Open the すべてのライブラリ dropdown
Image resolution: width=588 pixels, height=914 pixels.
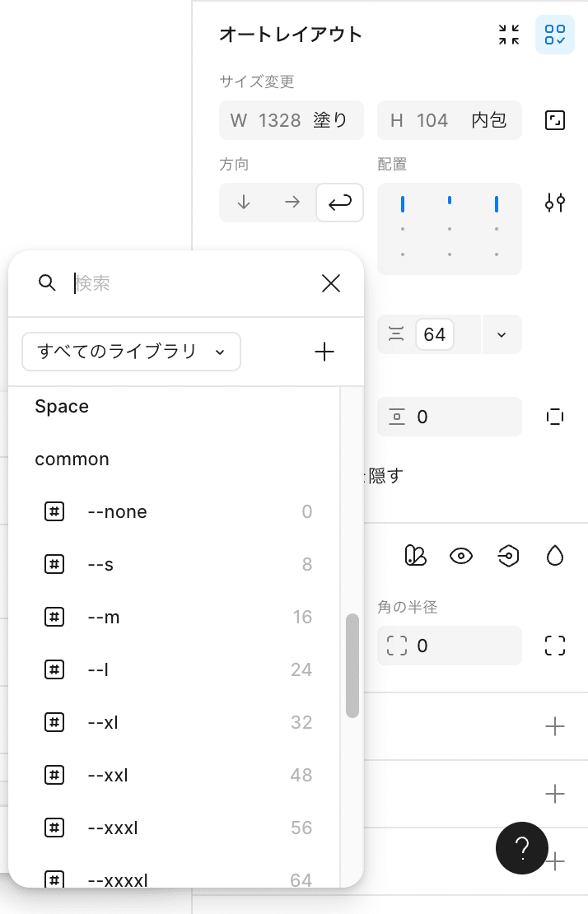click(131, 352)
